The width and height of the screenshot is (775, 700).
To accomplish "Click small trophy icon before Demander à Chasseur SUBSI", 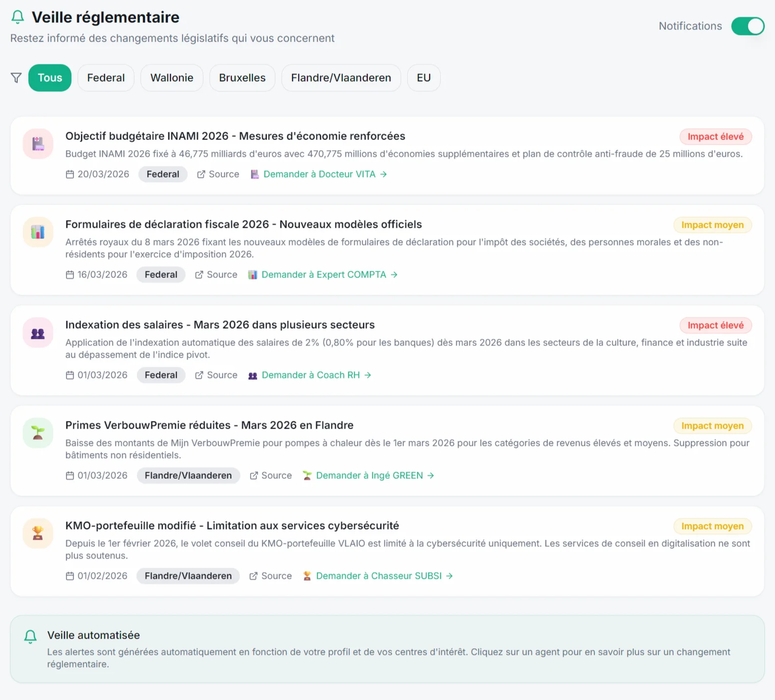I will 307,576.
